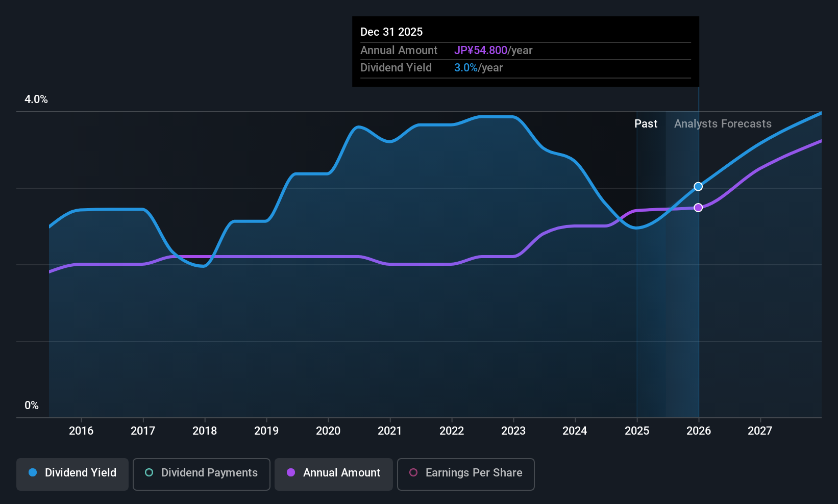Viewport: 838px width, 504px height.
Task: Click the purple Annual Amount legend dot
Action: pos(291,472)
